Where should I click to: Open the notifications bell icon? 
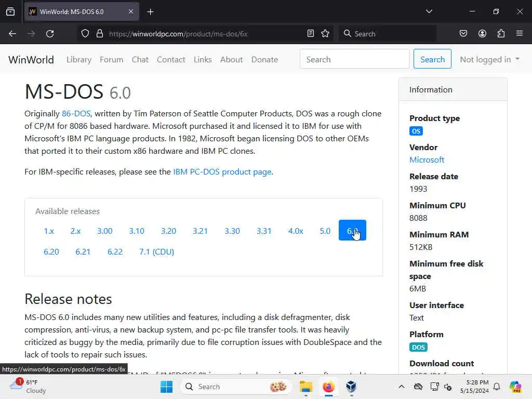pos(497,387)
